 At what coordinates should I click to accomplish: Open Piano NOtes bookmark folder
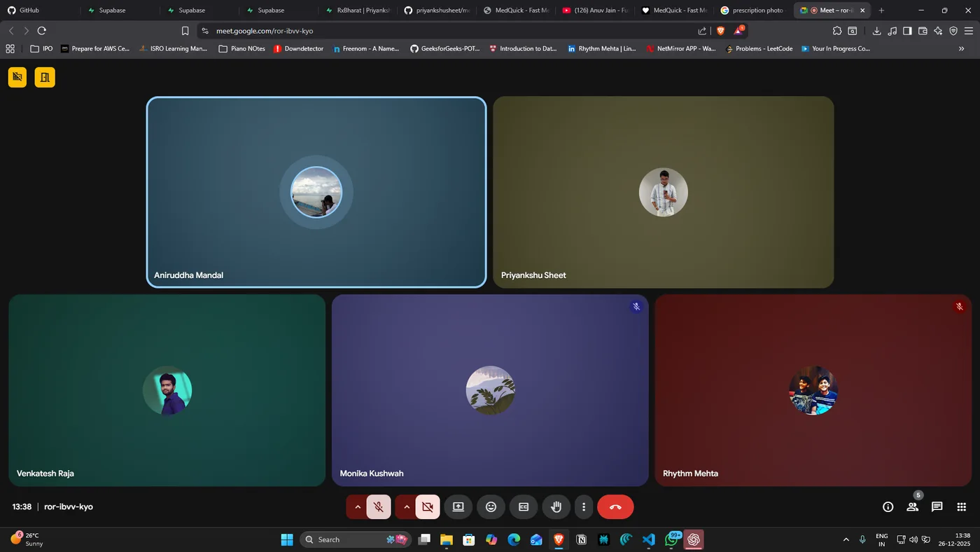point(242,48)
